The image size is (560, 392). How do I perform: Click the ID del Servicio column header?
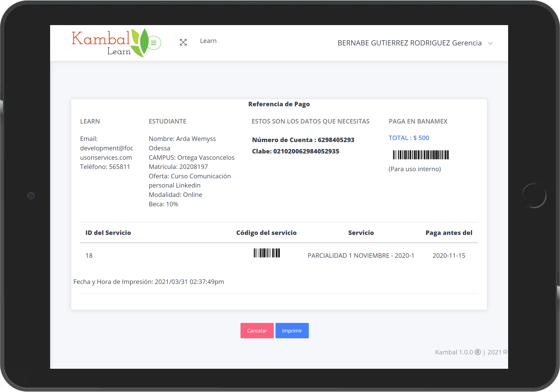pyautogui.click(x=108, y=233)
